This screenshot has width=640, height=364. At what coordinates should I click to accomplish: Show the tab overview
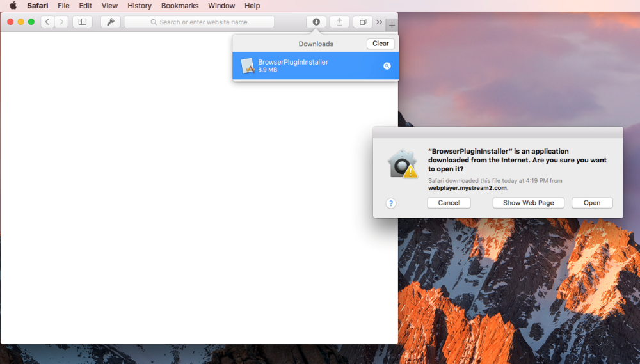[363, 22]
